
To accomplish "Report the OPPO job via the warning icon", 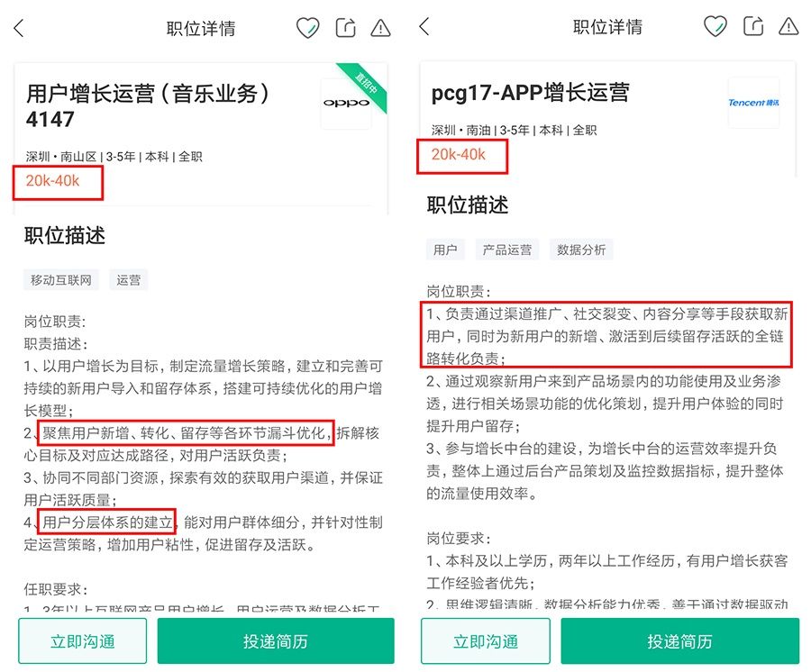I will tap(380, 28).
